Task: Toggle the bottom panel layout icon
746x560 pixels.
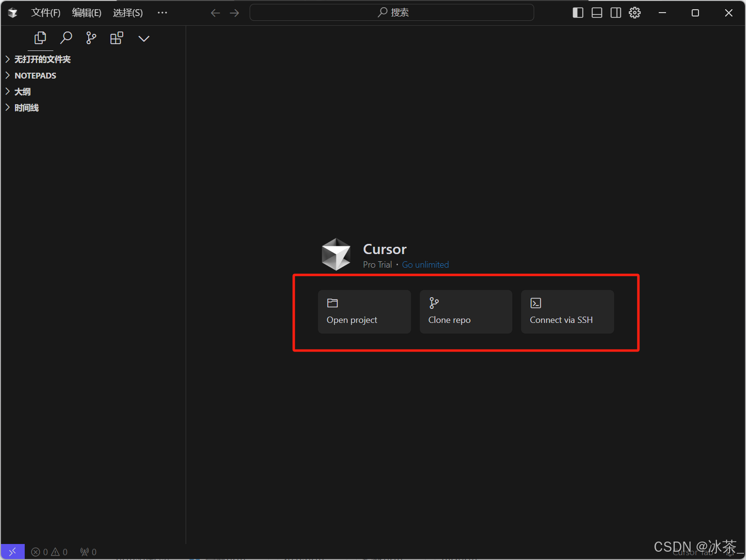Action: (597, 13)
